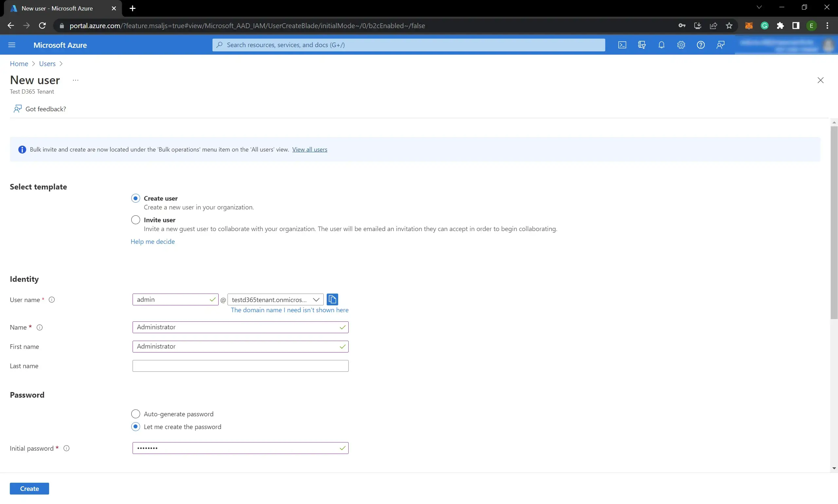The image size is (838, 504).
Task: Click the Last name input field
Action: tap(240, 366)
